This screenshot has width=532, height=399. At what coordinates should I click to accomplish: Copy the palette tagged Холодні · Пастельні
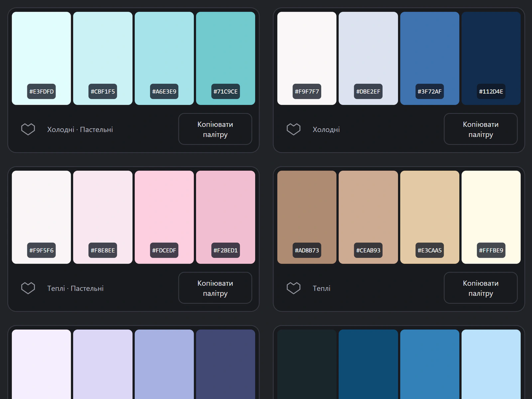click(x=215, y=129)
